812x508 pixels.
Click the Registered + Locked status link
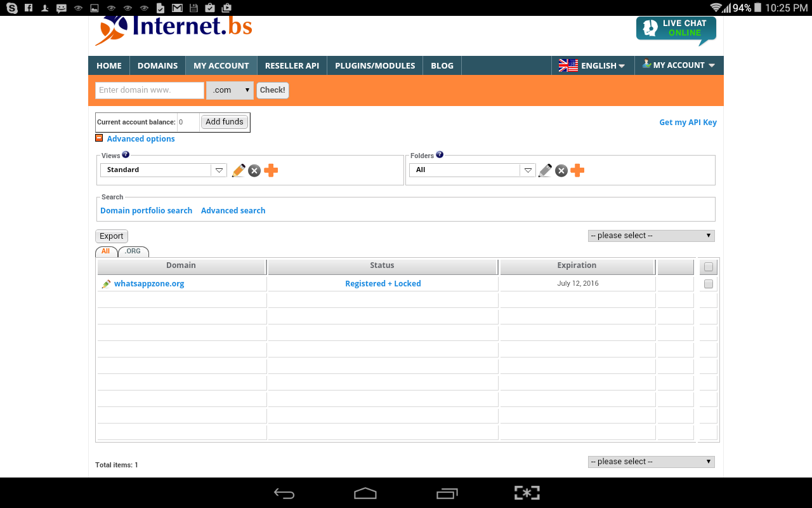383,284
